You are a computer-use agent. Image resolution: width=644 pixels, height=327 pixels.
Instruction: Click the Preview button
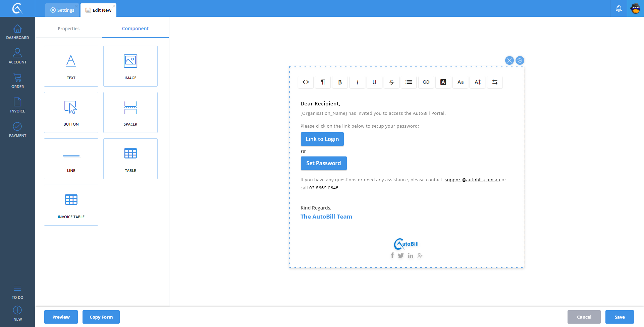point(61,317)
